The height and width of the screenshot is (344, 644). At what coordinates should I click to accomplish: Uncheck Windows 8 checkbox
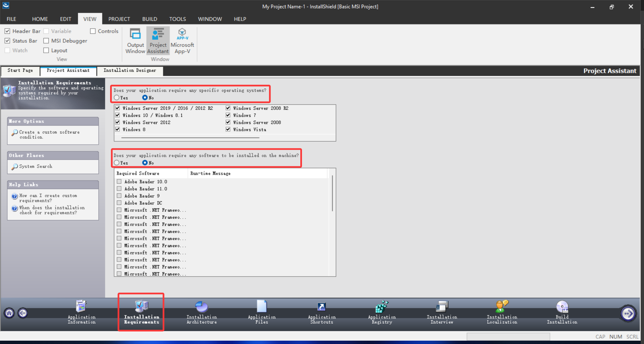coord(117,129)
